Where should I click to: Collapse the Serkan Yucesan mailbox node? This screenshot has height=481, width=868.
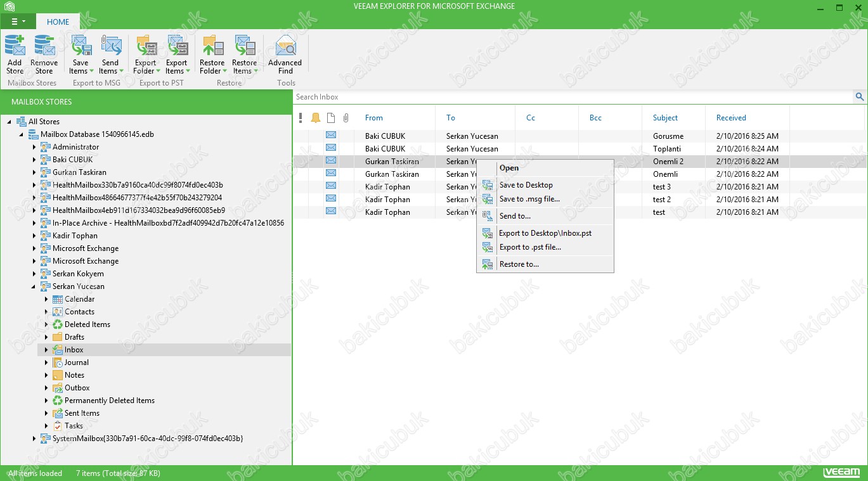34,286
